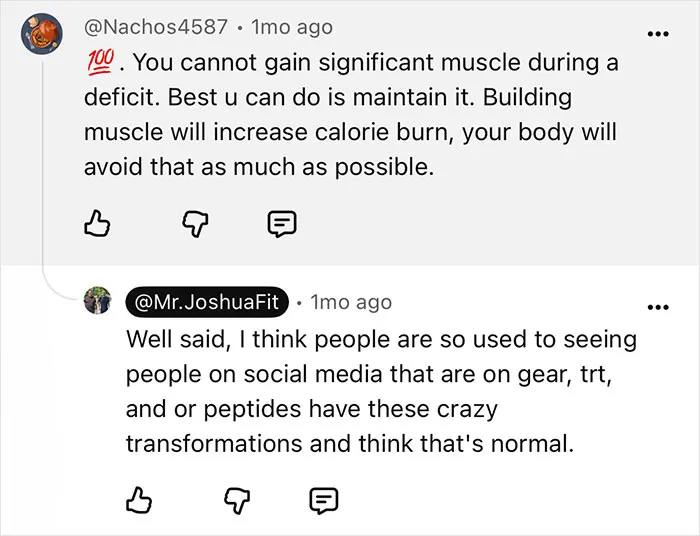Like the Mr.JoshuaFit reply with thumbs up

click(x=138, y=499)
